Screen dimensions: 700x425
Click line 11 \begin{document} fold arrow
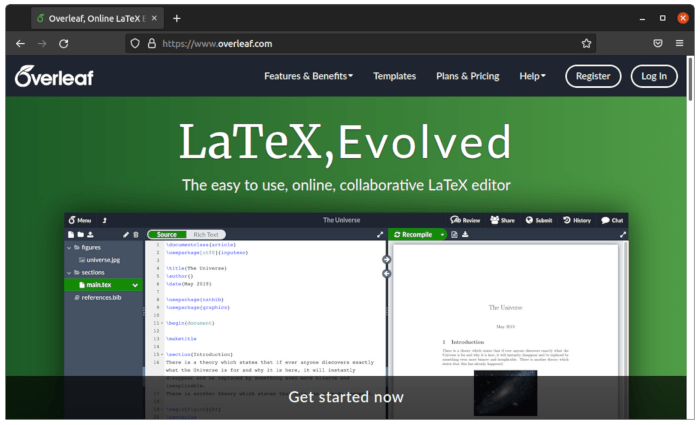tap(162, 323)
